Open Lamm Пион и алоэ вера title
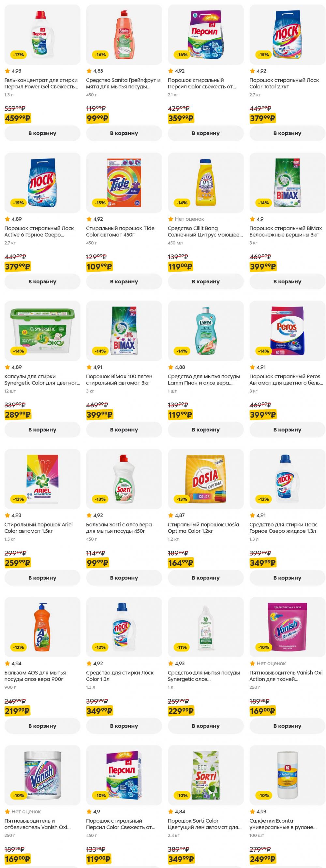326x868 pixels. pos(204,380)
